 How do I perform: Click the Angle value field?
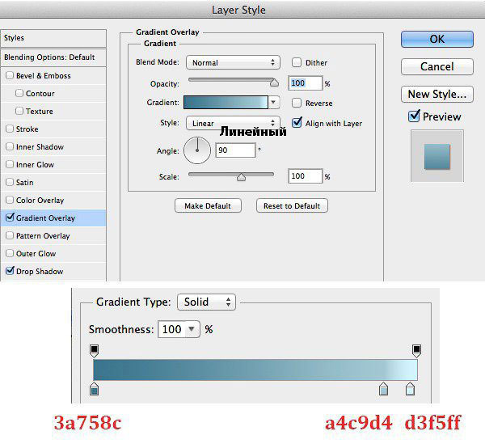(235, 150)
